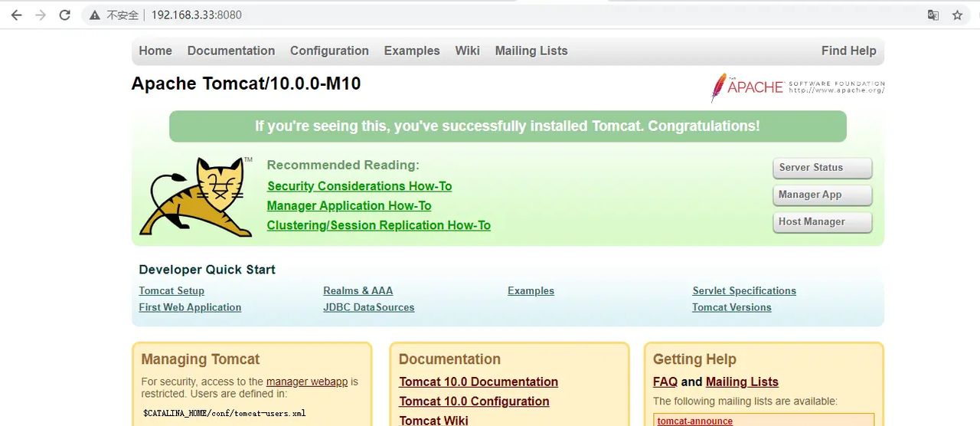
Task: Click the not-secure warning triangle icon
Action: 95,15
